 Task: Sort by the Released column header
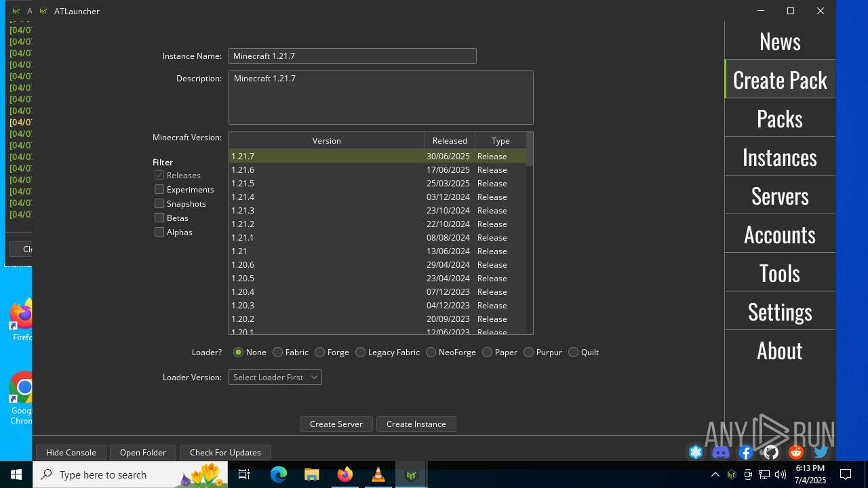click(x=450, y=140)
